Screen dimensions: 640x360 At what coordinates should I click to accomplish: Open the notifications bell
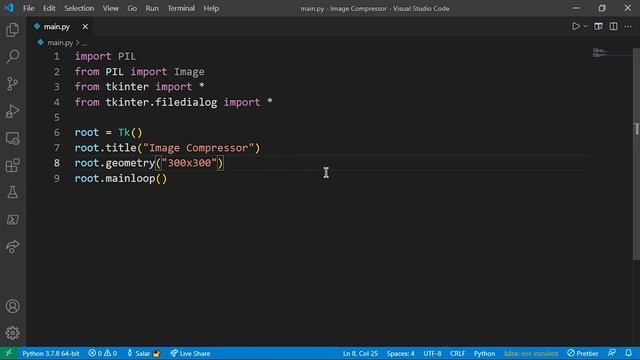tap(629, 353)
